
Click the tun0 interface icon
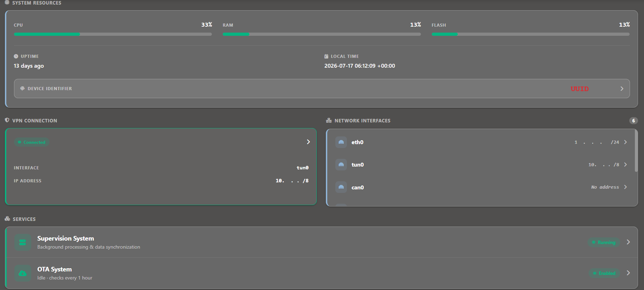(x=341, y=164)
